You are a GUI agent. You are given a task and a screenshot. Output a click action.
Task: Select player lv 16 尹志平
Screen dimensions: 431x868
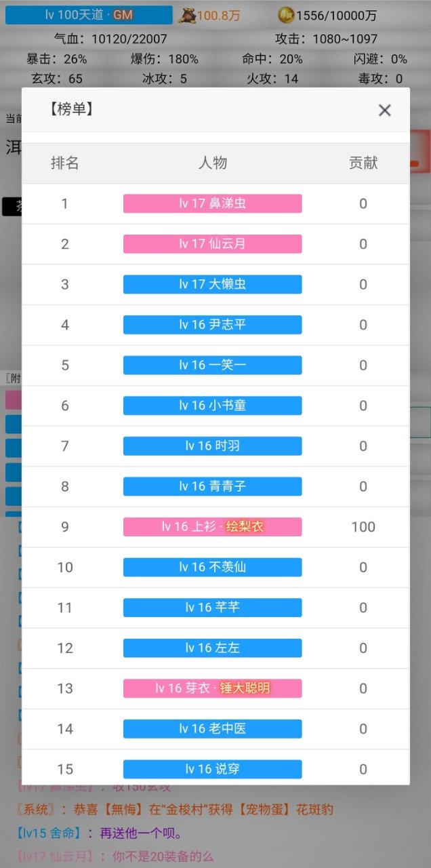[x=212, y=325]
